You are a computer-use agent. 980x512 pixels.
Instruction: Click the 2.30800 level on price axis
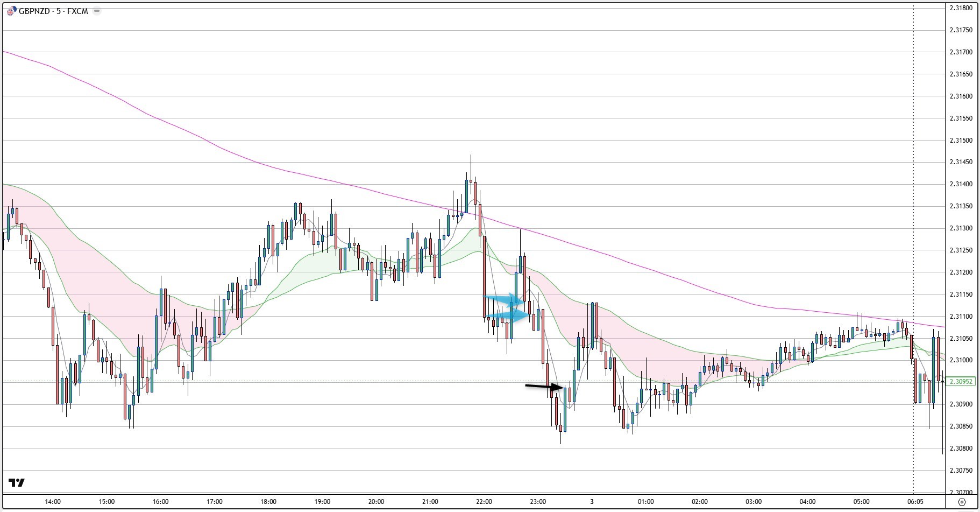click(961, 448)
